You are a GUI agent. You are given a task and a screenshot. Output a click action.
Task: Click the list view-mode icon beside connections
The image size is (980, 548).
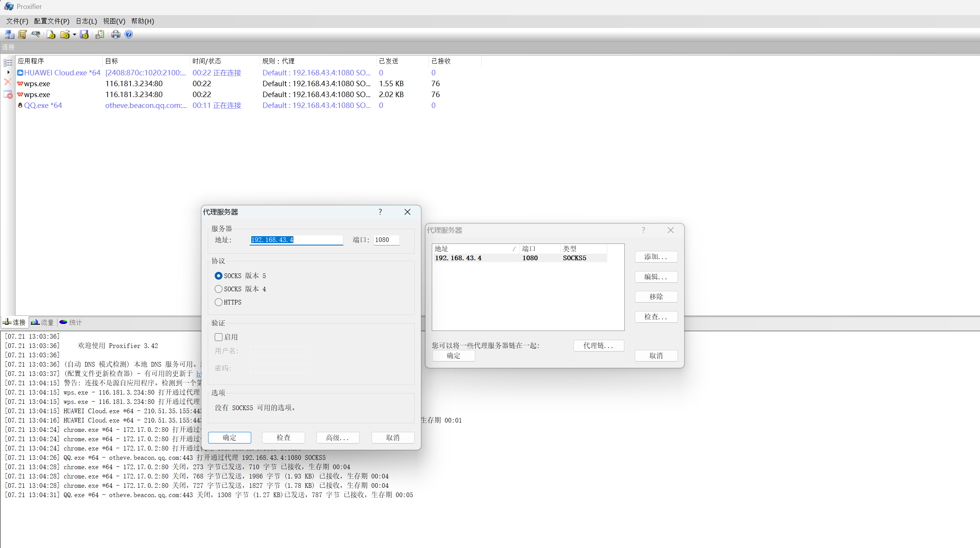click(8, 62)
